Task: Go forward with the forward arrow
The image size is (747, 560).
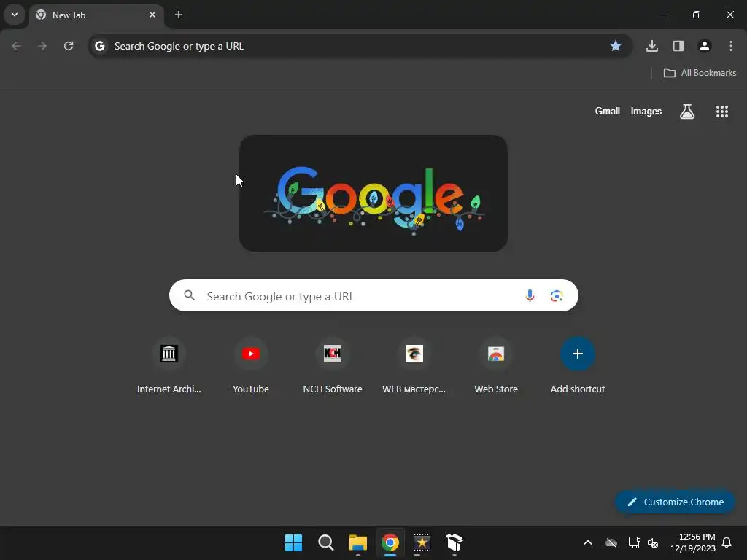Action: pos(42,46)
